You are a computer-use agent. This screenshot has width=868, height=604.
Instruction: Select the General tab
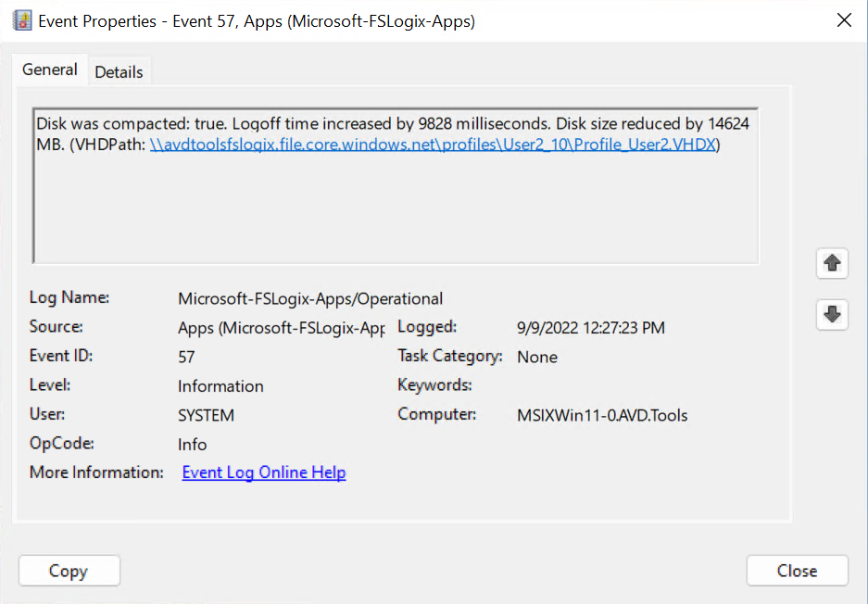[49, 69]
